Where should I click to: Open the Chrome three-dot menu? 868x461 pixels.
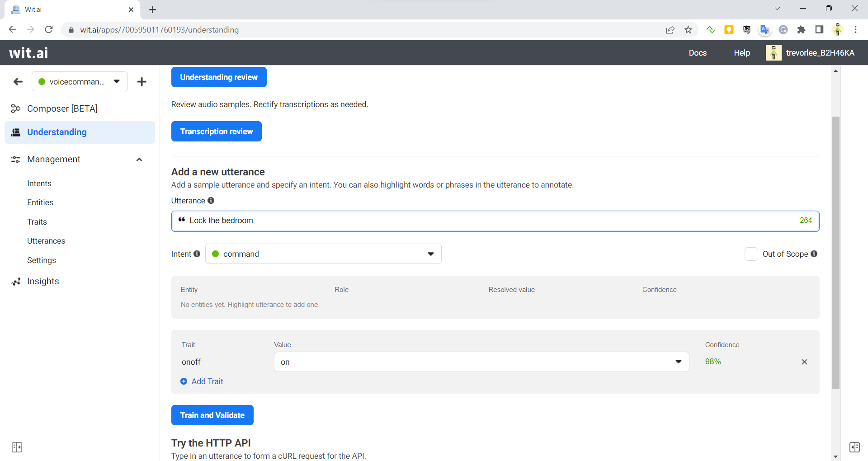click(855, 30)
